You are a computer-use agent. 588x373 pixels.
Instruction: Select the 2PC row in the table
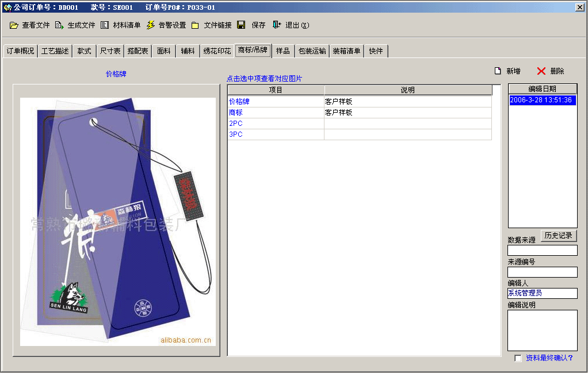pyautogui.click(x=360, y=123)
